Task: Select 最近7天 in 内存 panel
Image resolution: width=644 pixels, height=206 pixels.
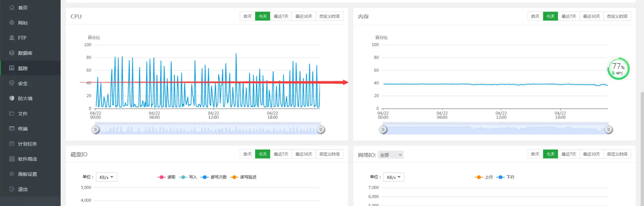Action: (x=568, y=16)
